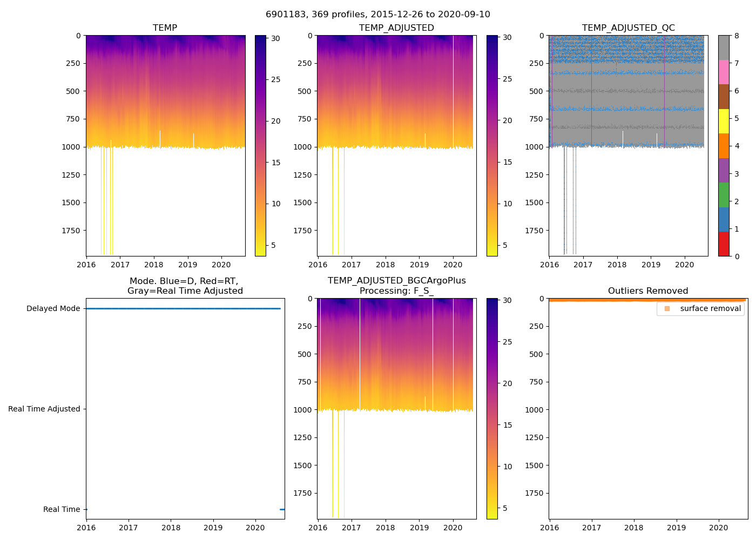Select the red segment of QC colorbar
Screen dimensions: 756x540
(x=724, y=244)
